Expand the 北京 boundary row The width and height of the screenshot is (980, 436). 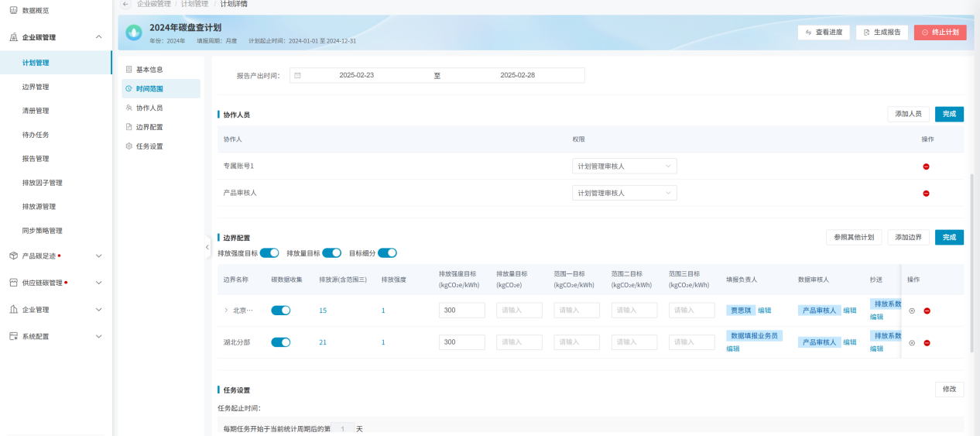coord(226,311)
